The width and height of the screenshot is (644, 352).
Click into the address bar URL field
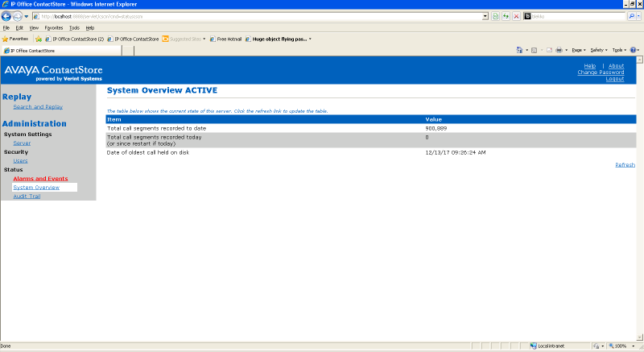coord(258,16)
